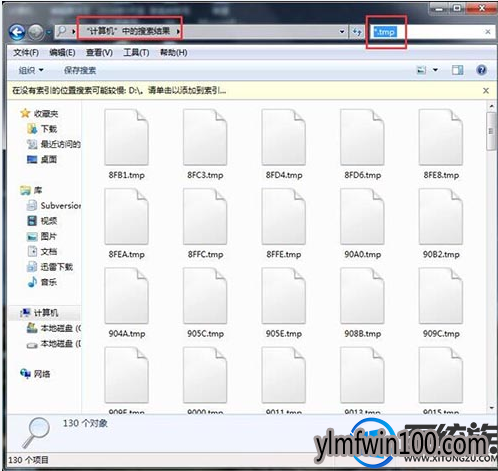Clear the *.tmp search box
498x471 pixels.
pyautogui.click(x=488, y=32)
